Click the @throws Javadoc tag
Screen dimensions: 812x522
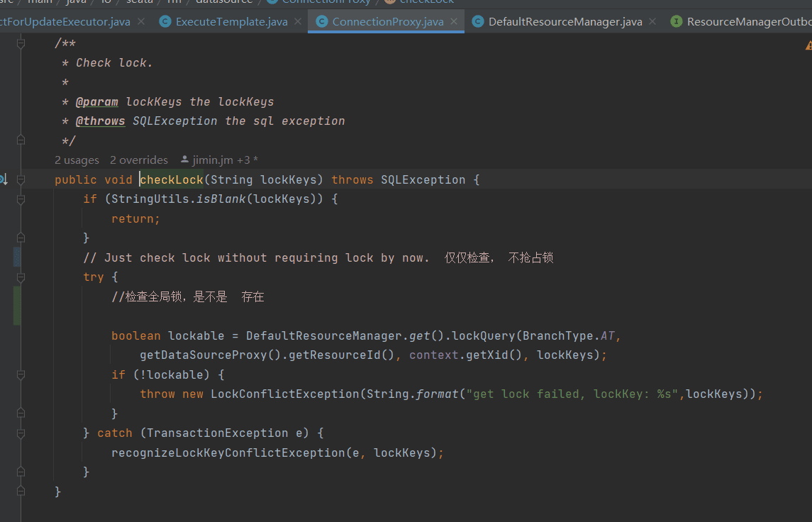tap(101, 121)
